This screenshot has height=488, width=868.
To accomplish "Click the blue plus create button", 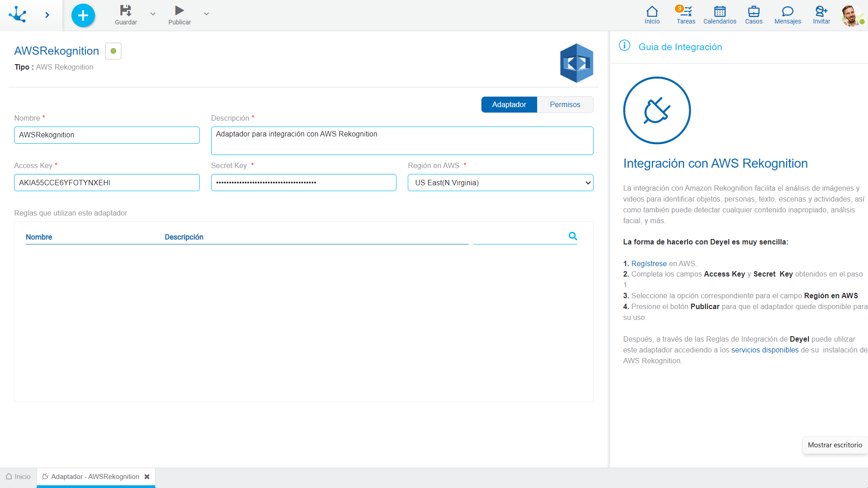I will tap(83, 15).
